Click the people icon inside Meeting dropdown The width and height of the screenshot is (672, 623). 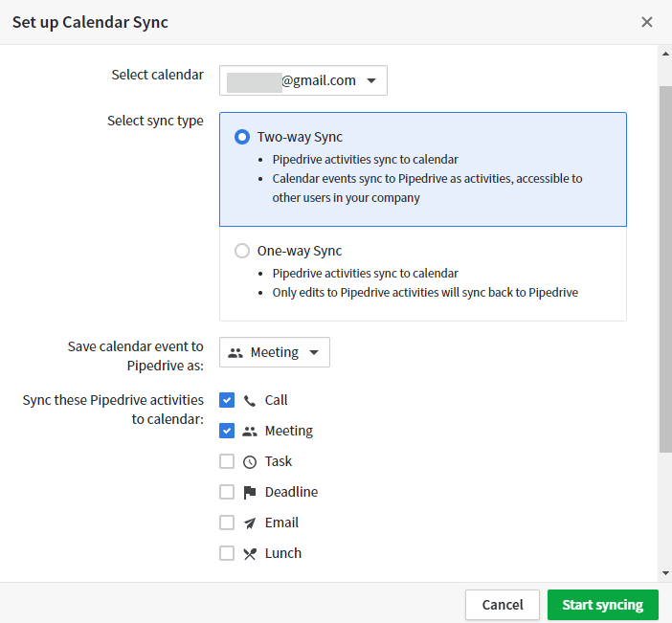235,353
